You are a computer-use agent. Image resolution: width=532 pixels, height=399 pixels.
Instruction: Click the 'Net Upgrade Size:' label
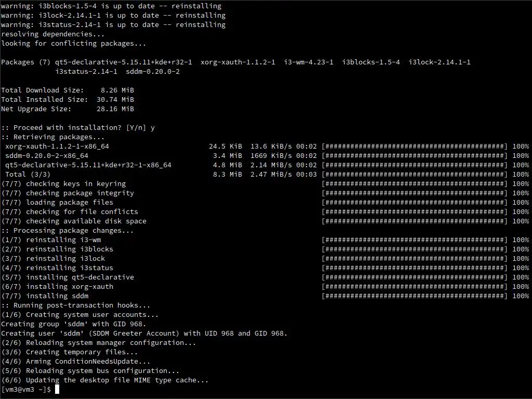[36, 109]
